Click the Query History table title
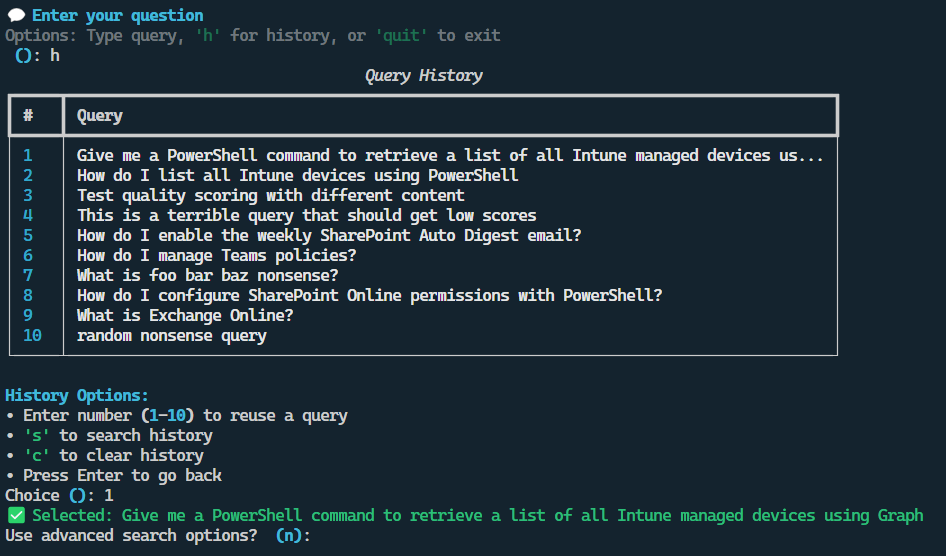This screenshot has height=556, width=946. pyautogui.click(x=423, y=76)
